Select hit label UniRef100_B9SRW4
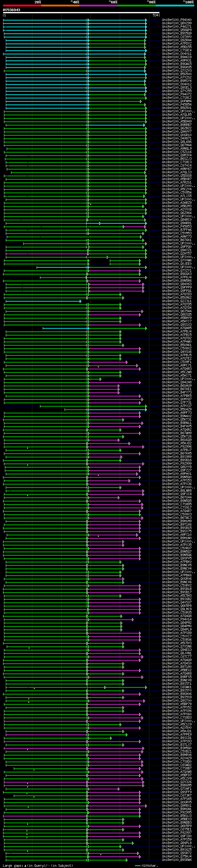The image size is (197, 868). [177, 860]
